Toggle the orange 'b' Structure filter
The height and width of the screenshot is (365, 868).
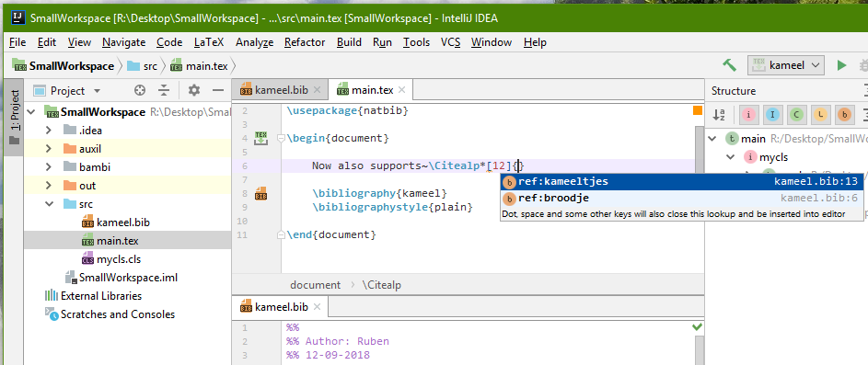pos(844,115)
